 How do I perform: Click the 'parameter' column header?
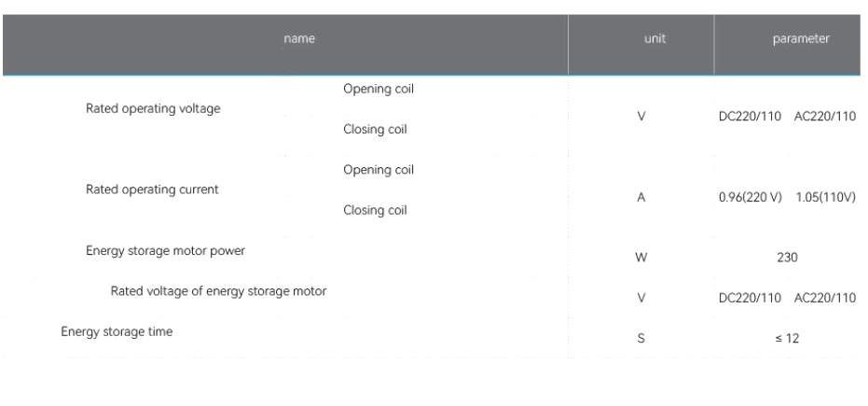pyautogui.click(x=801, y=39)
